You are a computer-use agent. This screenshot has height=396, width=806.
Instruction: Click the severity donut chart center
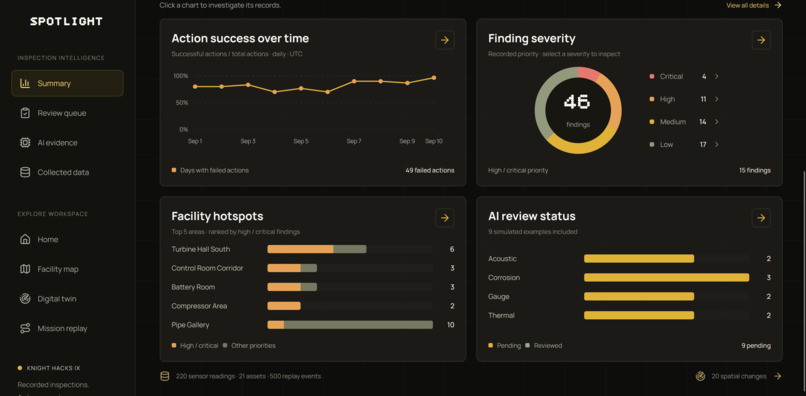[x=578, y=110]
